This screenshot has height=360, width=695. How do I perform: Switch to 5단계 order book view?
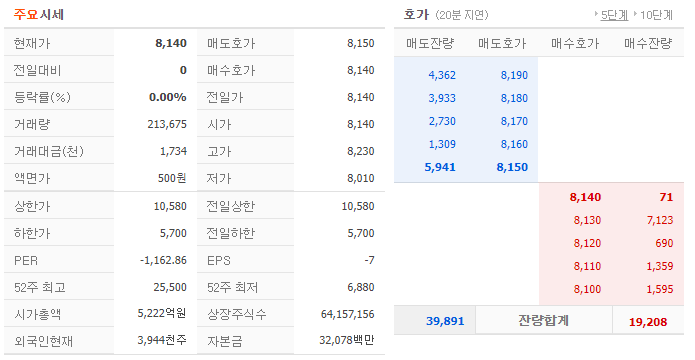click(x=614, y=16)
